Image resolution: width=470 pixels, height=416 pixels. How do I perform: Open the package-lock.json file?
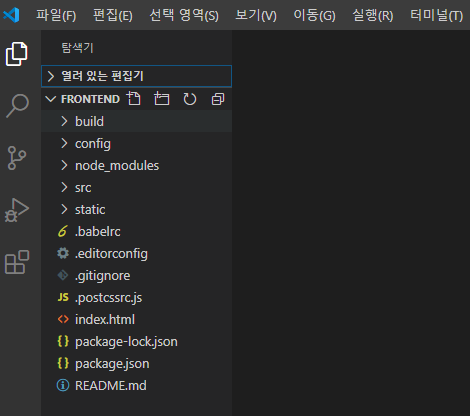tap(136, 341)
